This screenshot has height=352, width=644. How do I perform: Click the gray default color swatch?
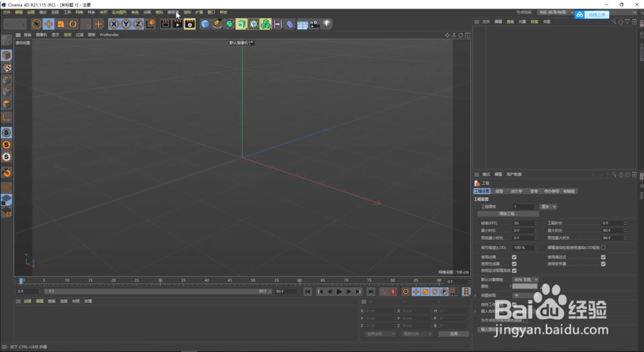[524, 286]
